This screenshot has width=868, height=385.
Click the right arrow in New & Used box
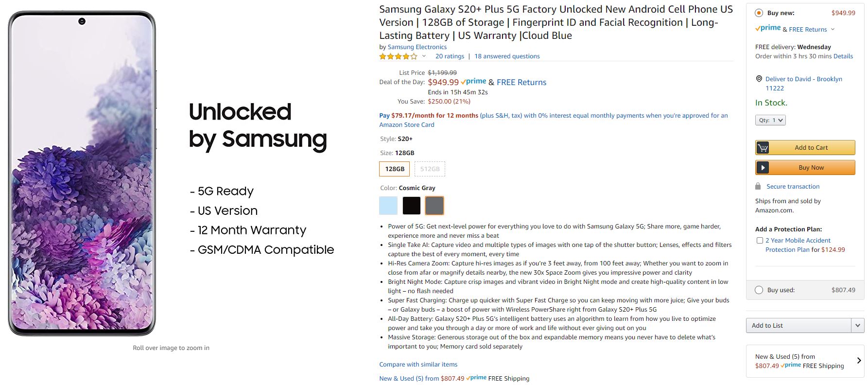click(x=859, y=361)
